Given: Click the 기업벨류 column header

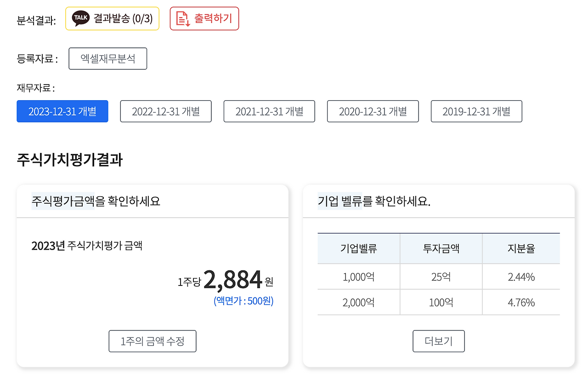Looking at the screenshot, I should pyautogui.click(x=359, y=248).
